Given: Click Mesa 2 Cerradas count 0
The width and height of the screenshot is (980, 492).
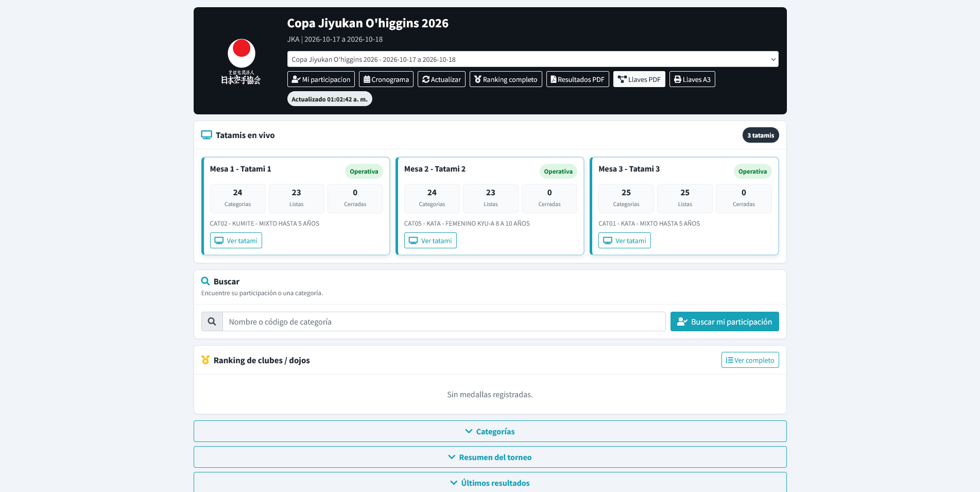Looking at the screenshot, I should pos(549,198).
